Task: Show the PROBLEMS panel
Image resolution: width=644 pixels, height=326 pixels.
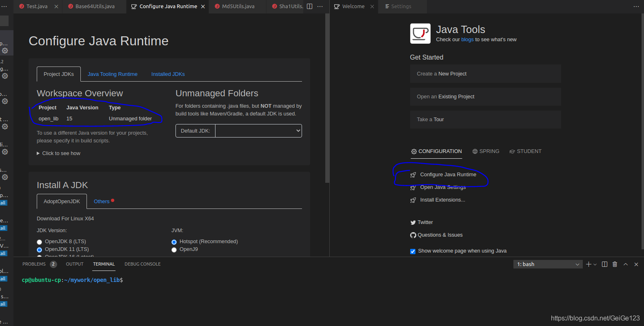Action: point(34,264)
